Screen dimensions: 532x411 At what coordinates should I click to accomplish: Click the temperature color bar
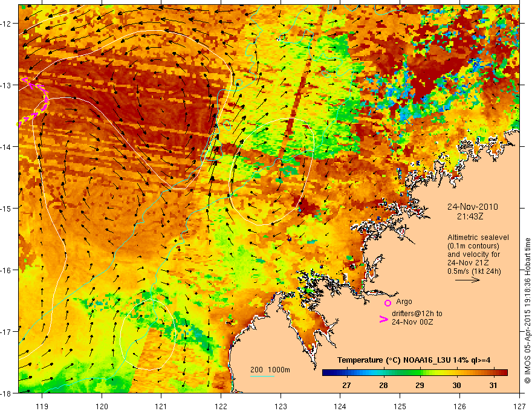(415, 373)
